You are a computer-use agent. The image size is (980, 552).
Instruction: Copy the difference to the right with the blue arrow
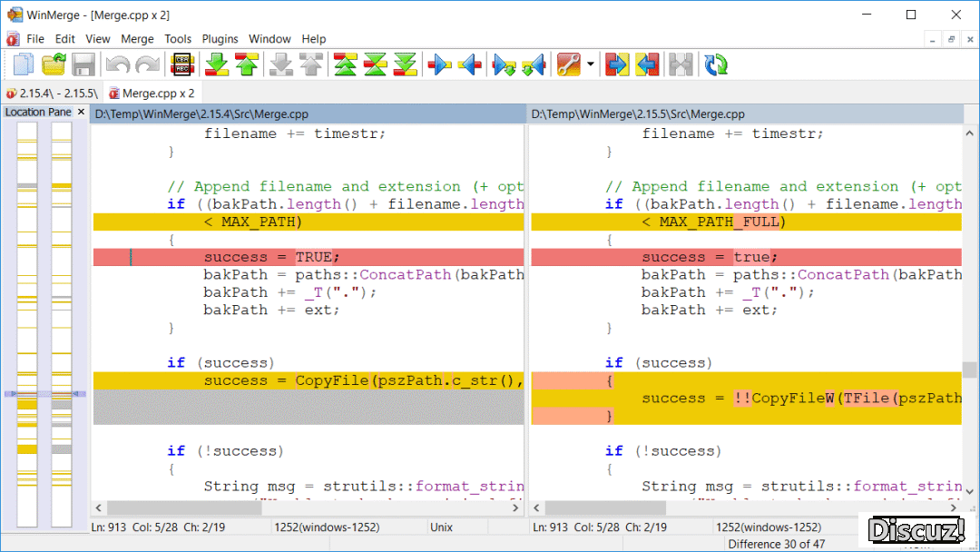click(439, 64)
